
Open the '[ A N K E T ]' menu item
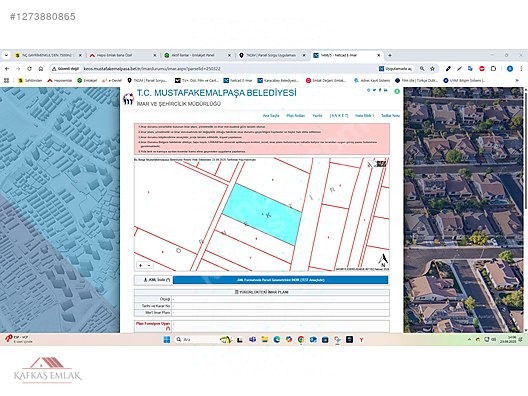pos(339,116)
